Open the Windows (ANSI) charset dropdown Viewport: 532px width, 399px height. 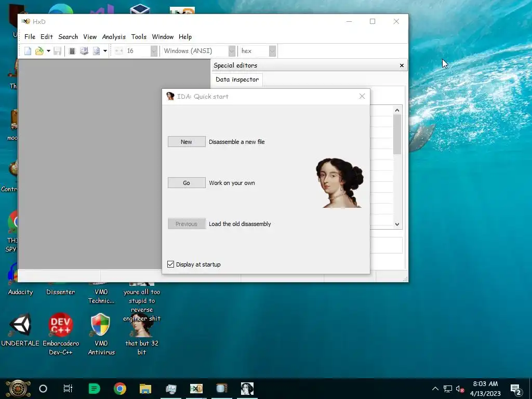pyautogui.click(x=232, y=51)
